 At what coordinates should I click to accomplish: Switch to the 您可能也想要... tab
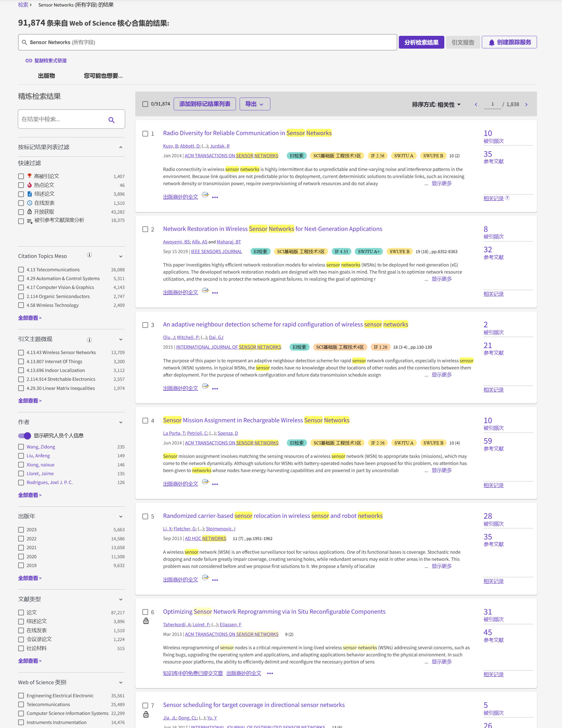coord(103,76)
